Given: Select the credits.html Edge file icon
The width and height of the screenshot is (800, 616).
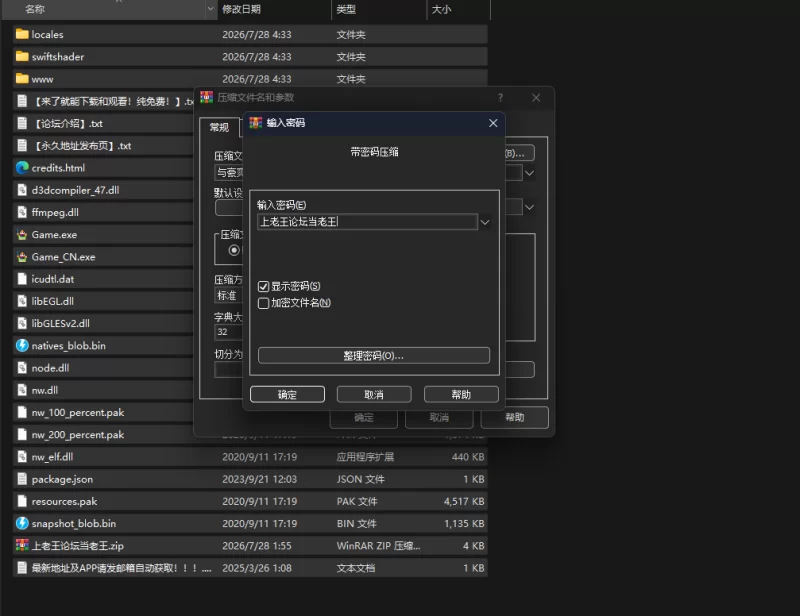Looking at the screenshot, I should click(x=22, y=167).
